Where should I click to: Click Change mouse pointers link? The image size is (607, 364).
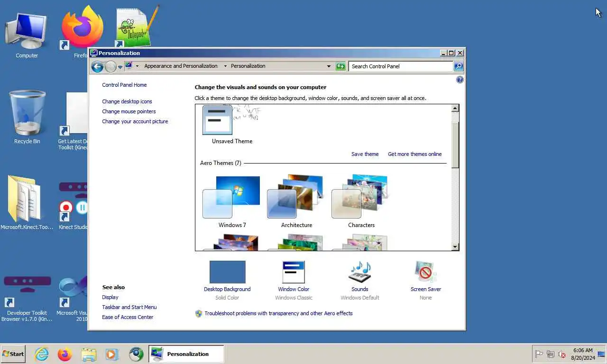[x=129, y=111]
